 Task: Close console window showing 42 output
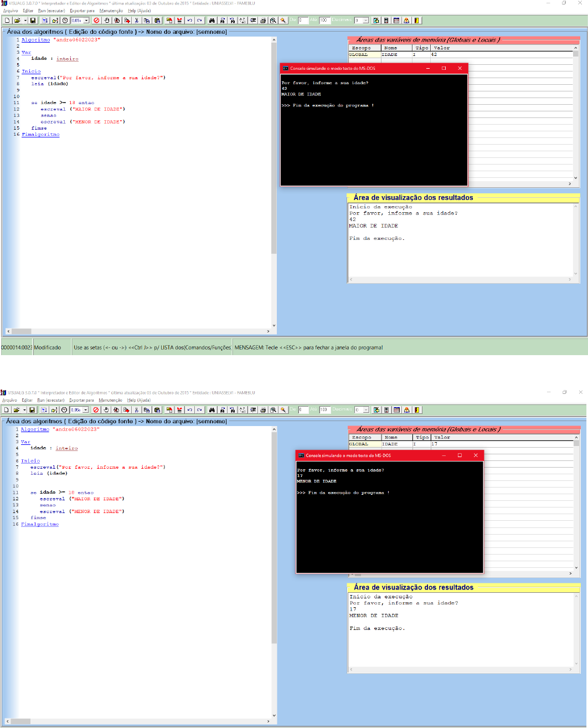tap(460, 68)
